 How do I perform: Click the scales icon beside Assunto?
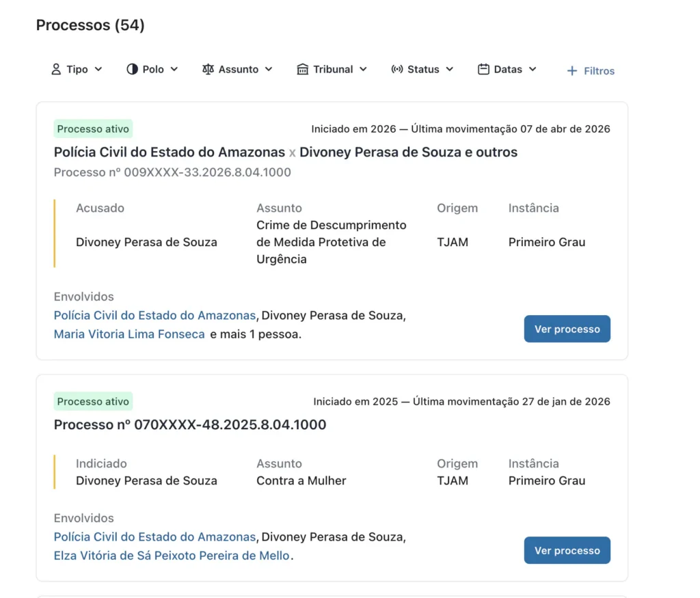208,69
